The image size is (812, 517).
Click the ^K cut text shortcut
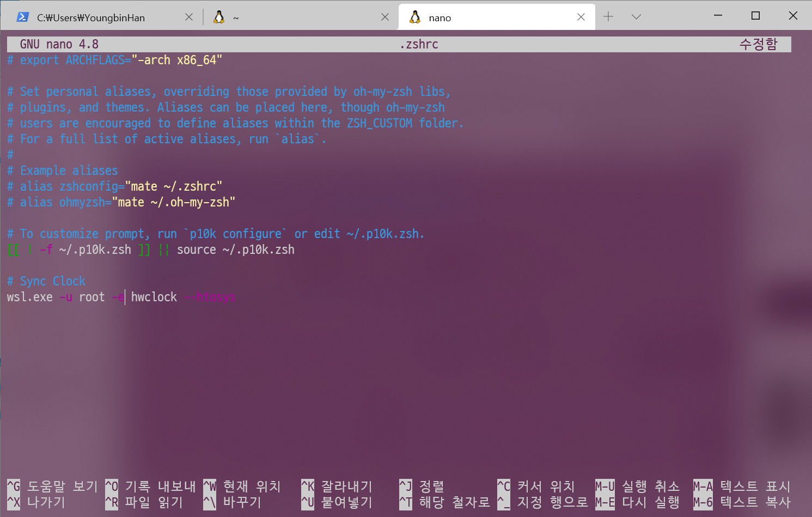pyautogui.click(x=308, y=486)
